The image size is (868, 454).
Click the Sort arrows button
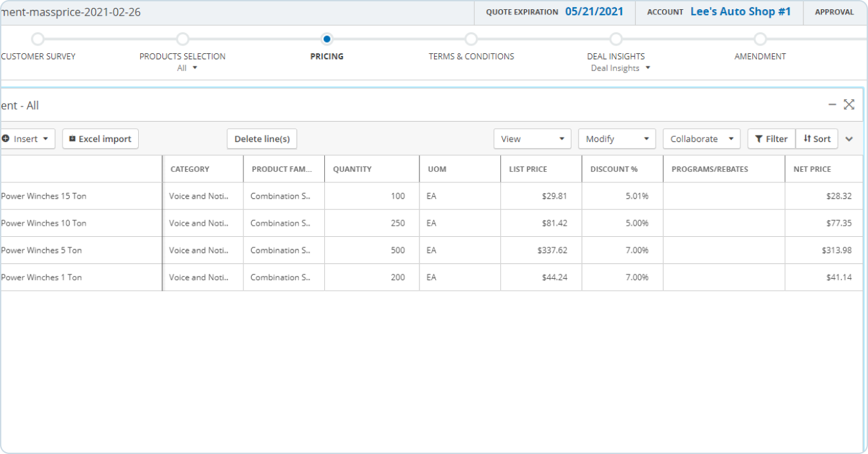pos(817,139)
